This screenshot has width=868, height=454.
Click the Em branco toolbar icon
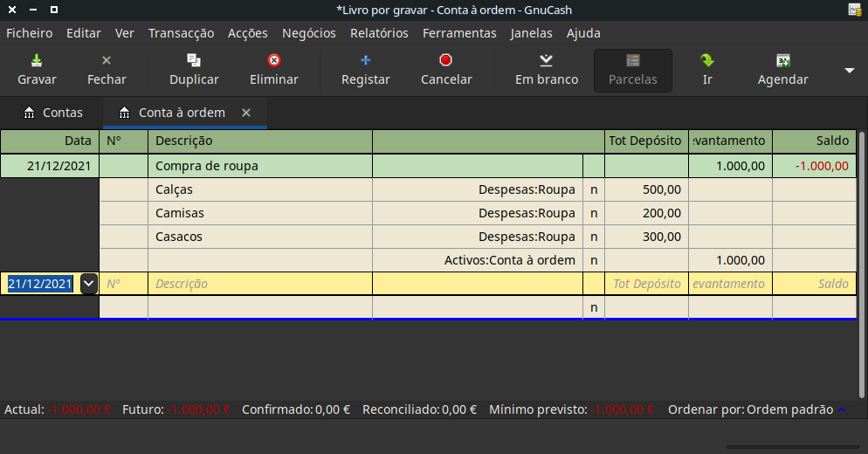547,60
